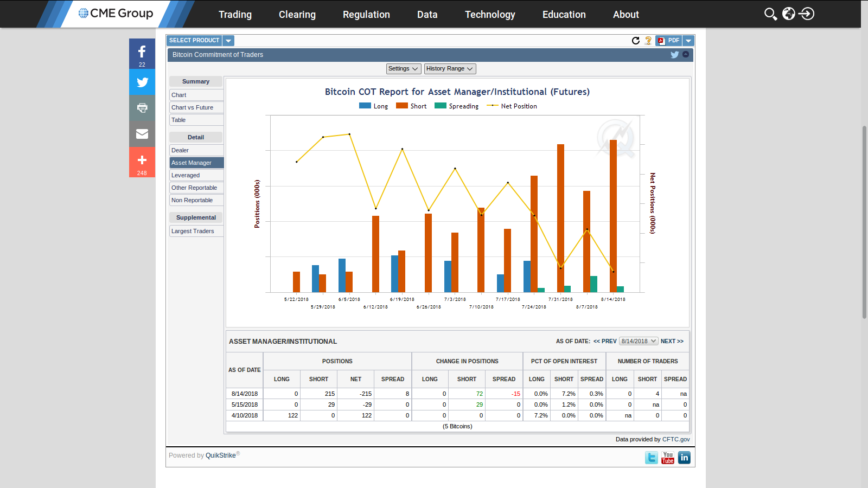This screenshot has height=488, width=868.
Task: Click the login arrow icon in the header
Action: [807, 14]
